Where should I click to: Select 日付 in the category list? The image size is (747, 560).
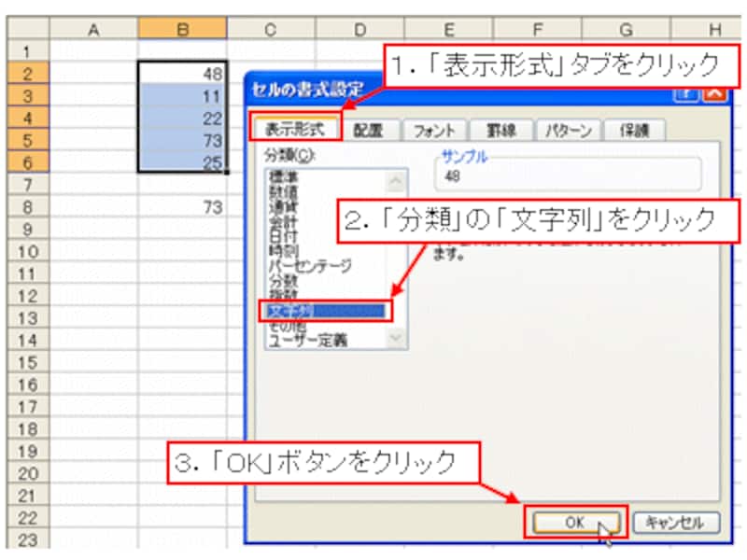(283, 235)
